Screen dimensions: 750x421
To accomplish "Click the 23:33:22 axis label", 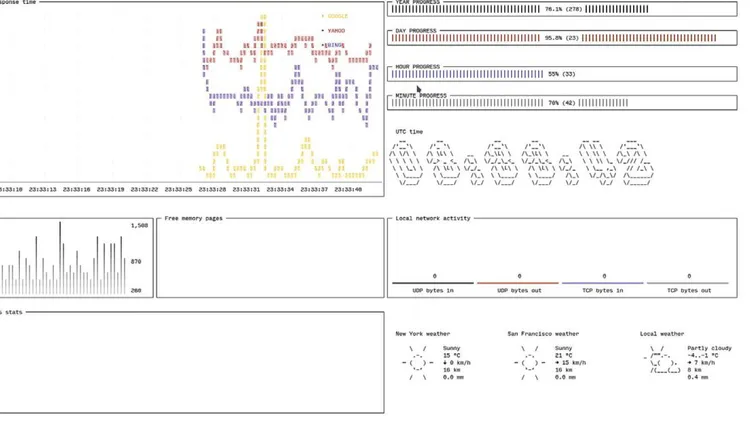I will [x=144, y=189].
